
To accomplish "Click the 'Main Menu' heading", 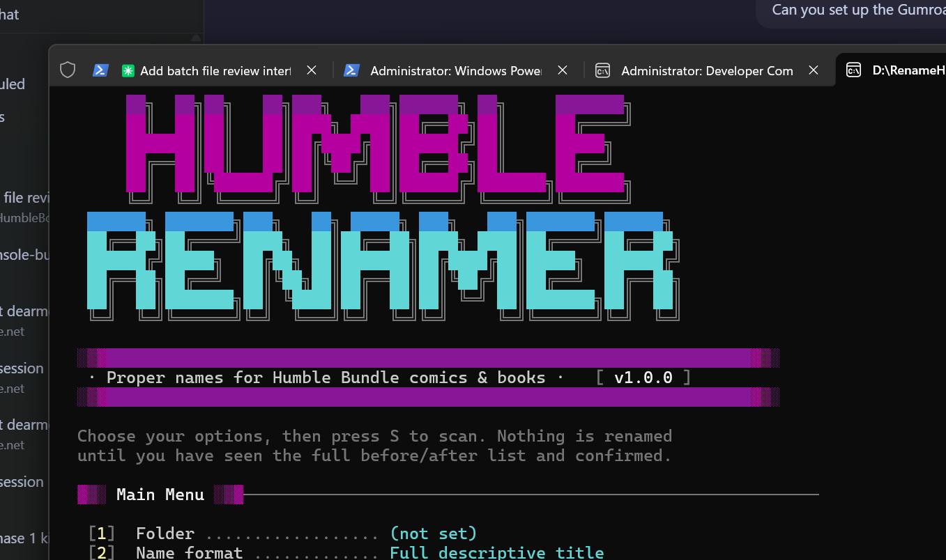I will coord(160,495).
